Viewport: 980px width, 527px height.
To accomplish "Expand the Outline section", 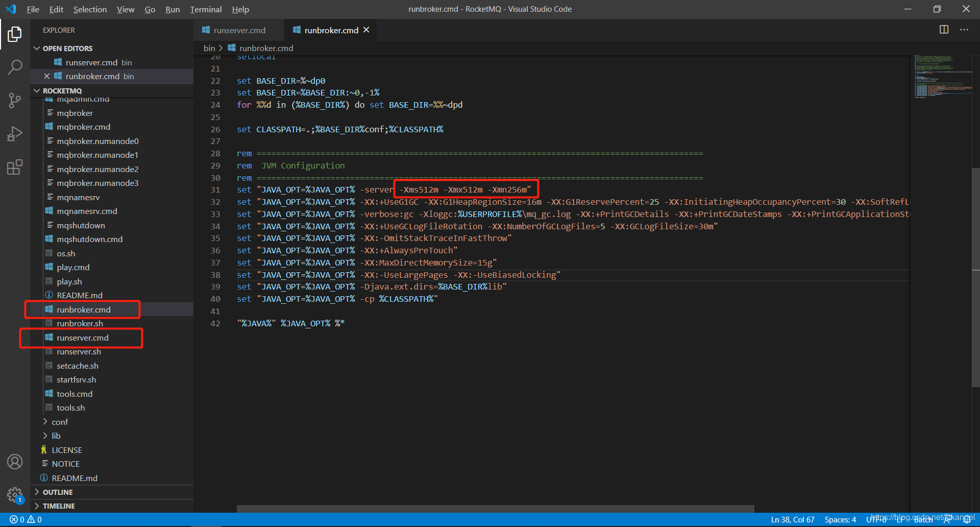I will (x=112, y=492).
